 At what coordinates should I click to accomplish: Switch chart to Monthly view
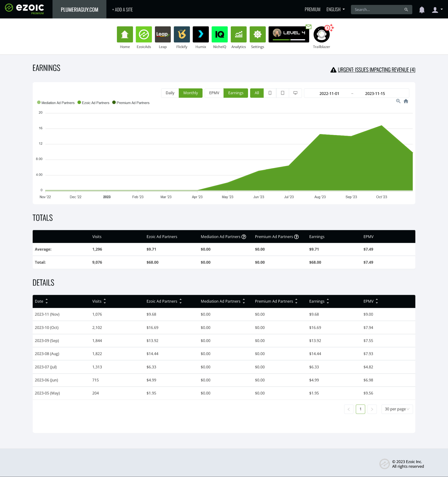[191, 93]
